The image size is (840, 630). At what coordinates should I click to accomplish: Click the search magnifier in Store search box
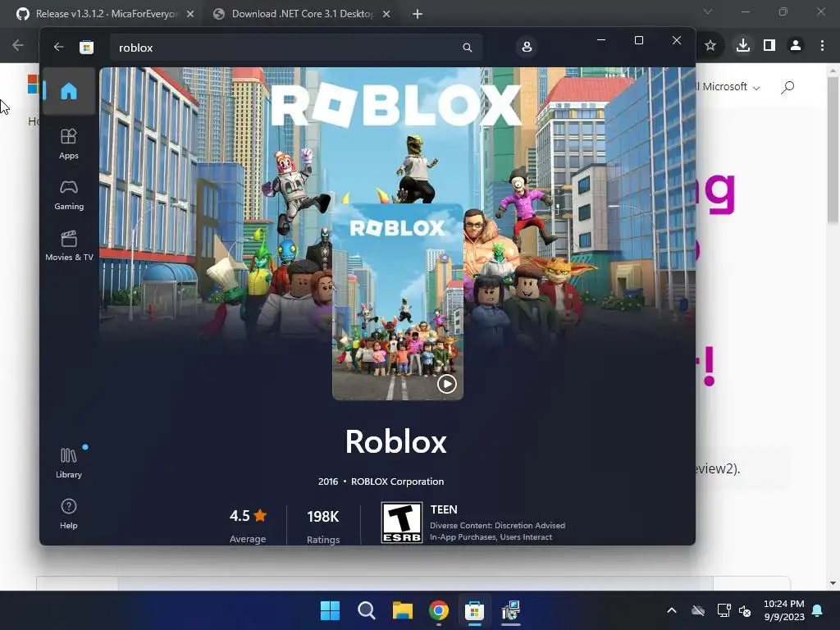pos(467,47)
